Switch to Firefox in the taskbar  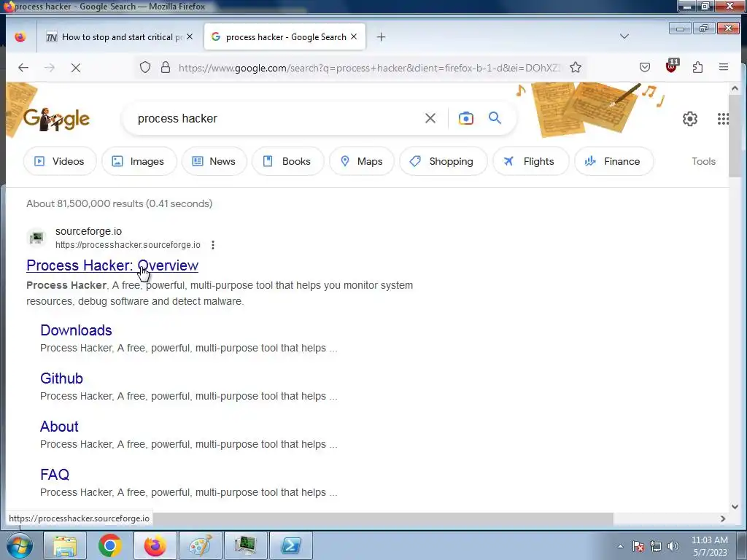coord(155,545)
